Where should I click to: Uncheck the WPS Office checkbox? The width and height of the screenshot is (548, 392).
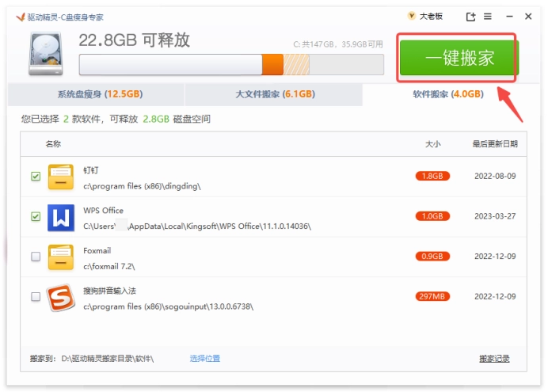pyautogui.click(x=36, y=216)
